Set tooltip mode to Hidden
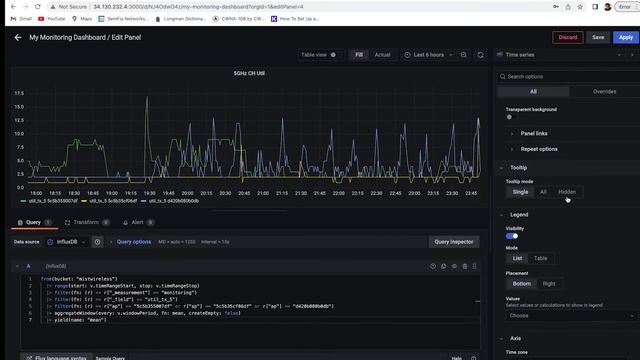The width and height of the screenshot is (640, 360). pos(567,192)
